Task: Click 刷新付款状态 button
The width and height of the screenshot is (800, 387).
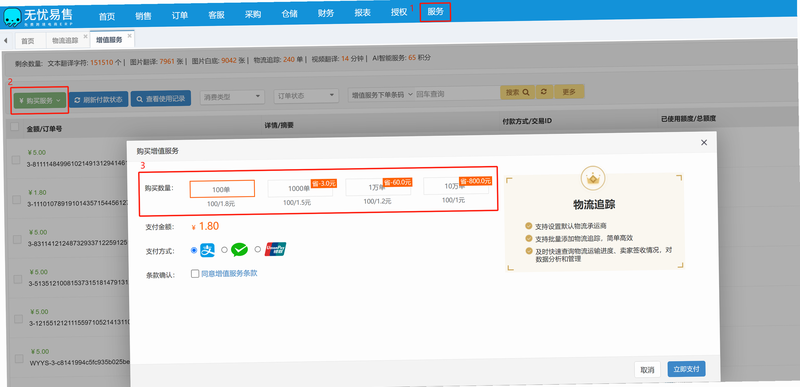Action: click(98, 100)
